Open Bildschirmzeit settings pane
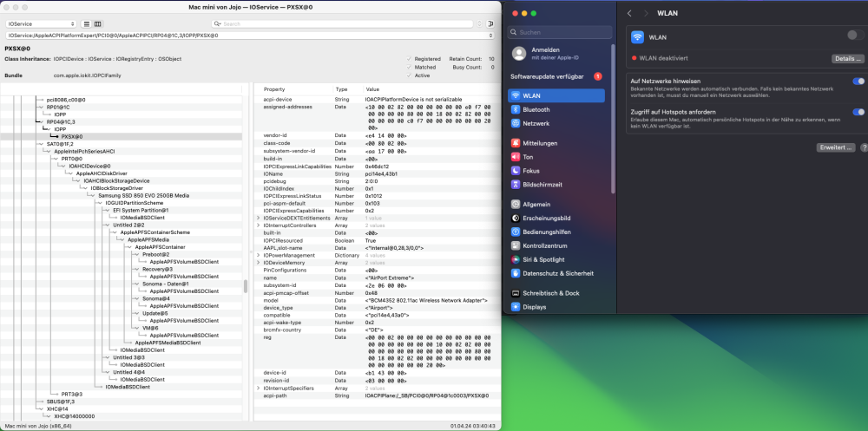Screen dimensions: 868x431 click(x=556, y=184)
